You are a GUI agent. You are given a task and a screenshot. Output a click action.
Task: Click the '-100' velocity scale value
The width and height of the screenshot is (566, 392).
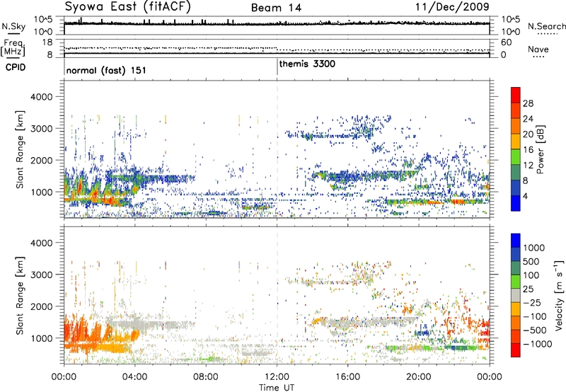coord(535,316)
